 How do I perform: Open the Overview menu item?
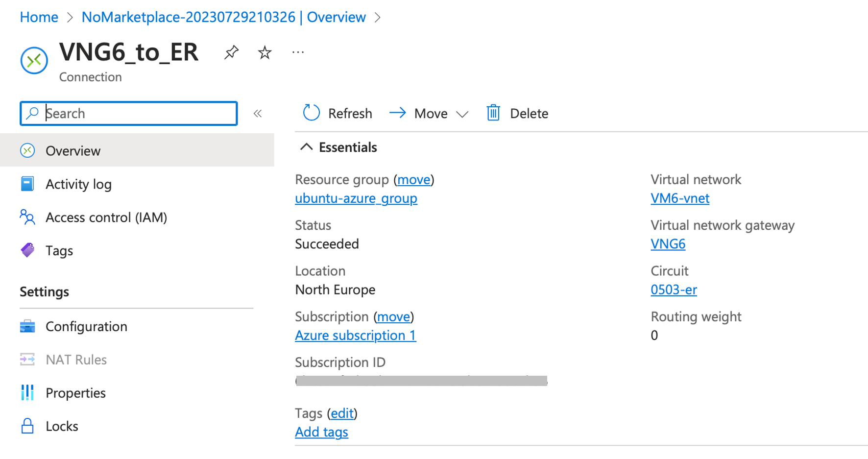click(137, 150)
